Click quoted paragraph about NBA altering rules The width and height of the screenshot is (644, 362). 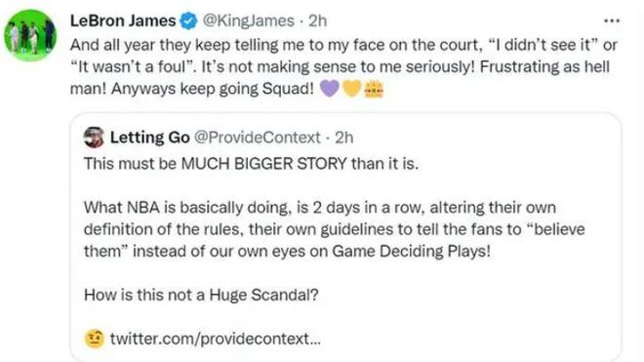[335, 229]
